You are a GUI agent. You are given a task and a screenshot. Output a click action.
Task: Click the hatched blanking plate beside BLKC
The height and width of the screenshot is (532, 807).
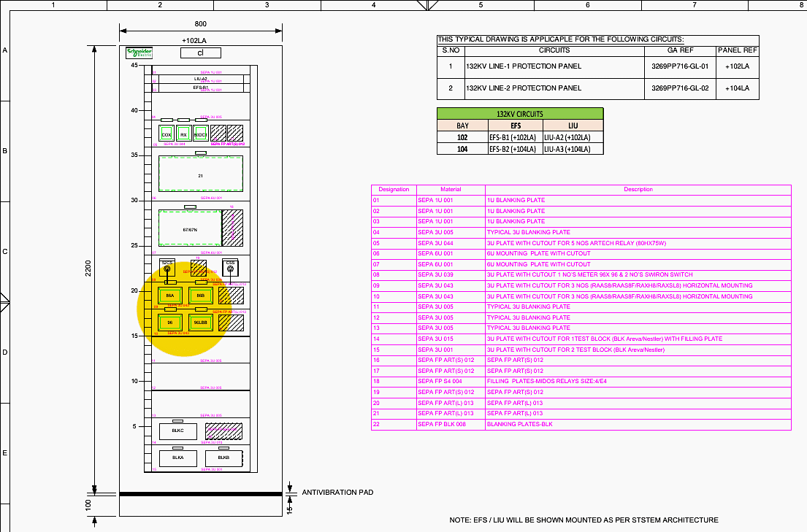(x=224, y=431)
